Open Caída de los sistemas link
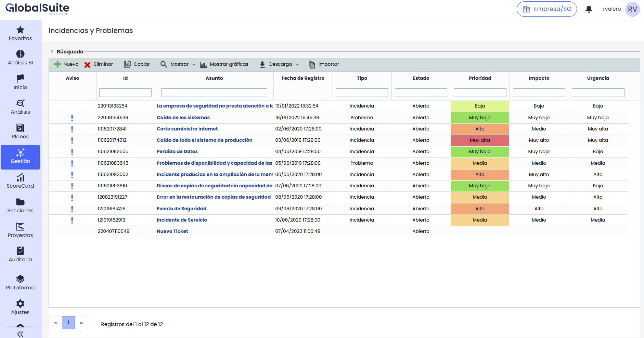644x338 pixels. (183, 117)
